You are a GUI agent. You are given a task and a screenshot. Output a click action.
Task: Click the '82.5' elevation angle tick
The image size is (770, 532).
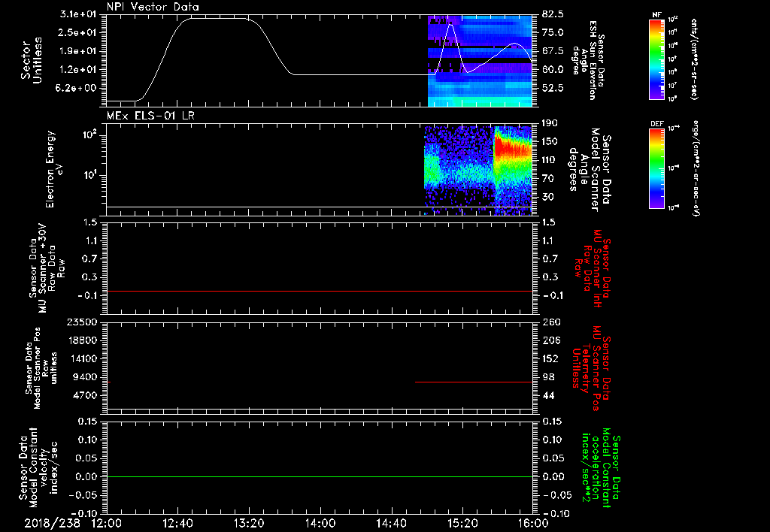[x=553, y=14]
